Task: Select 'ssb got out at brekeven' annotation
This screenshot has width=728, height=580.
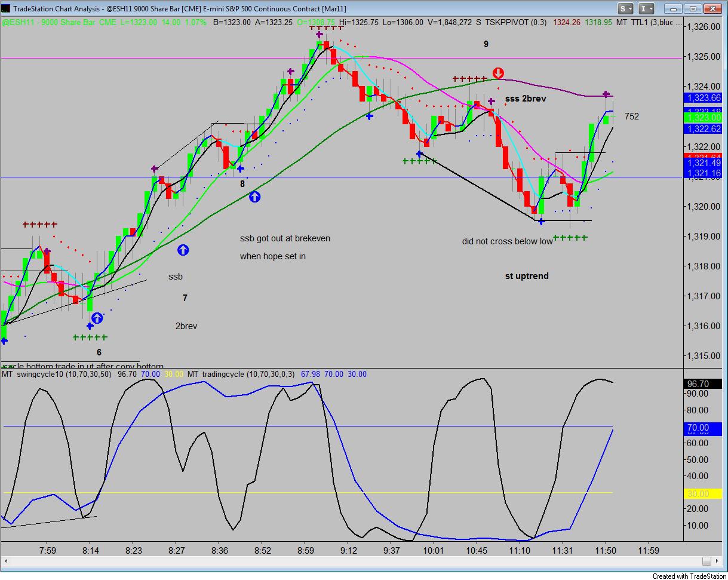Action: pos(285,238)
